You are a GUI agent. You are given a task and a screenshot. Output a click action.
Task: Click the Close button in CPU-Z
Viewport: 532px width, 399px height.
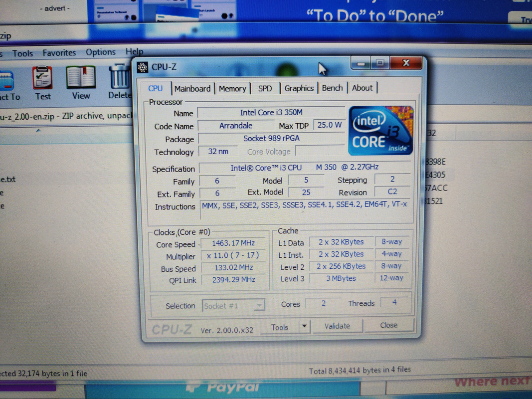(388, 325)
